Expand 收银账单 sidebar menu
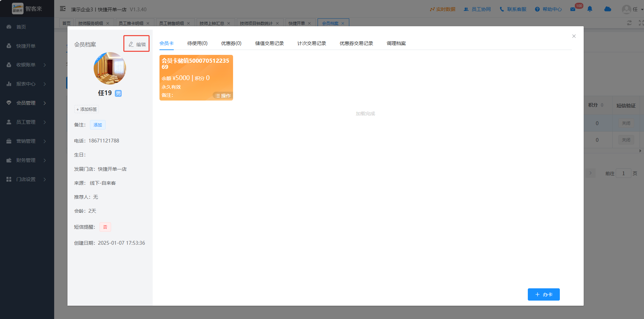This screenshot has width=644, height=319. [27, 65]
